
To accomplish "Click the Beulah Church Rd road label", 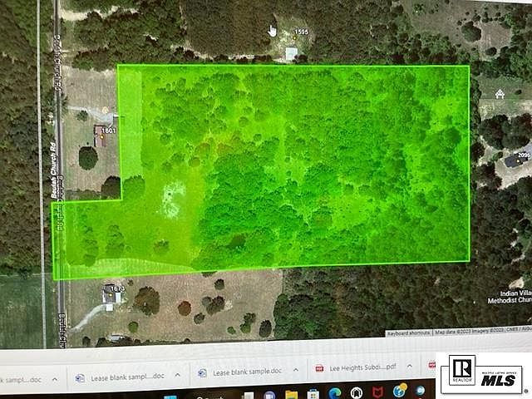I will (53, 170).
